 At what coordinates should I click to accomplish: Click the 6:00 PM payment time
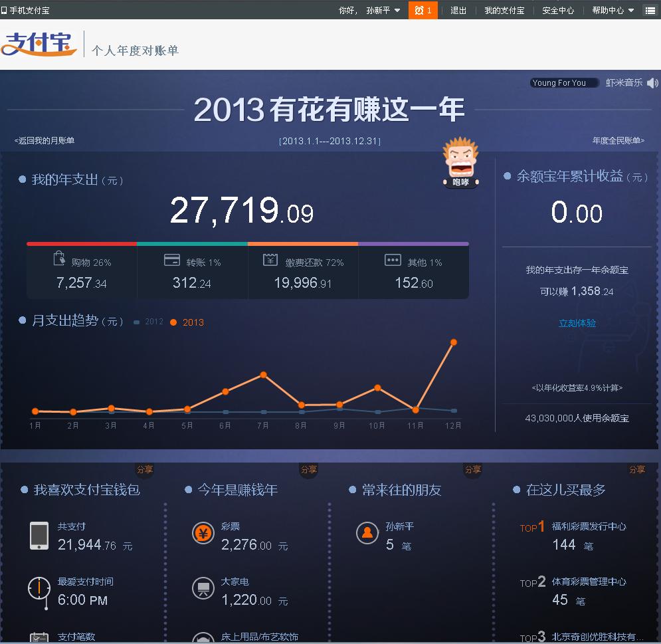click(x=82, y=599)
